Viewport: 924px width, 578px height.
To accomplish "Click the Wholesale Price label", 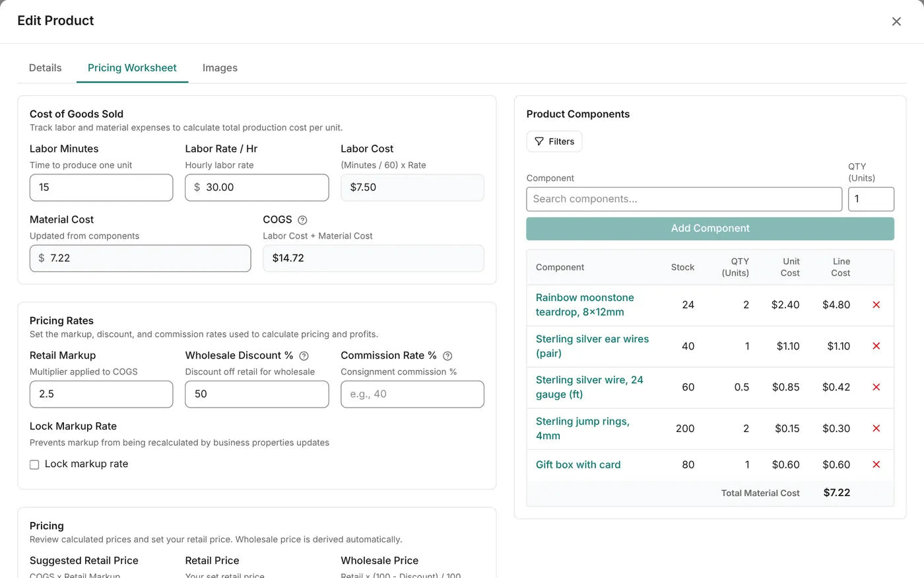I will point(379,561).
